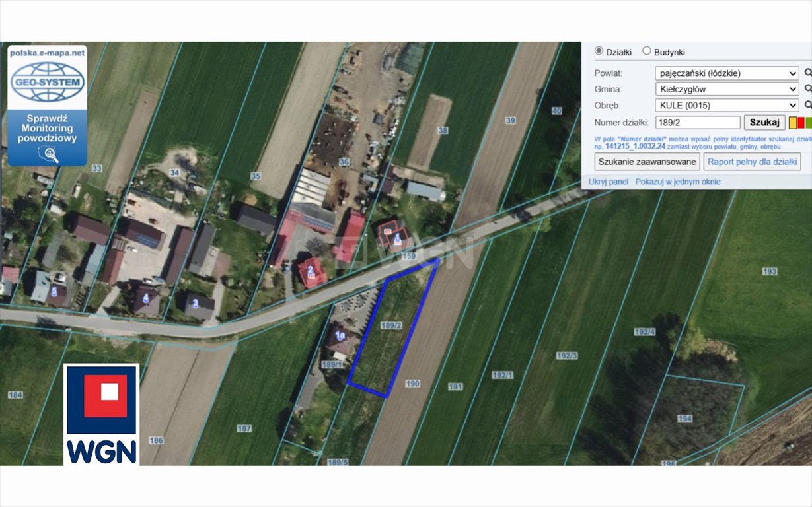Click the search magnifier beside Powiat dropdown
Viewport: 812px width, 507px height.
point(808,73)
